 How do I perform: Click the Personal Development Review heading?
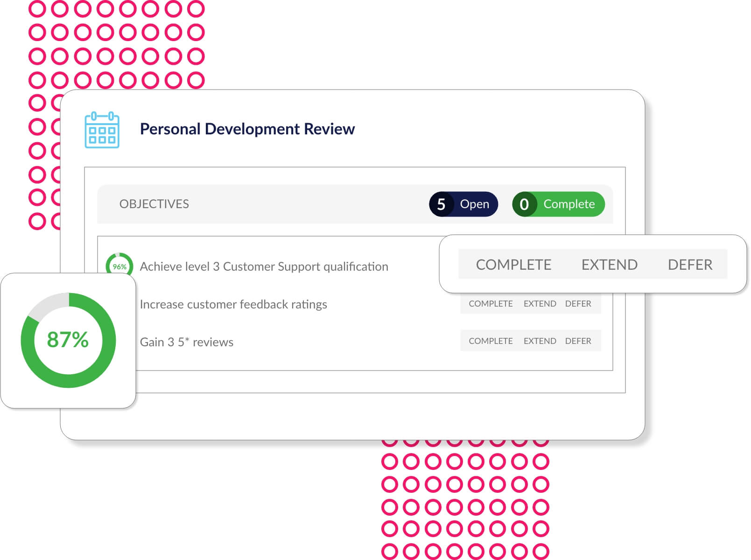pos(247,129)
